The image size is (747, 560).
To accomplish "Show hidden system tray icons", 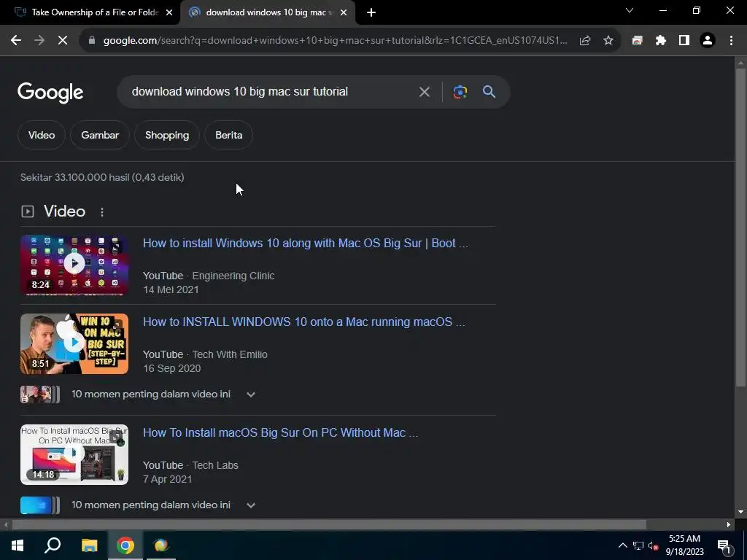I will point(622,545).
